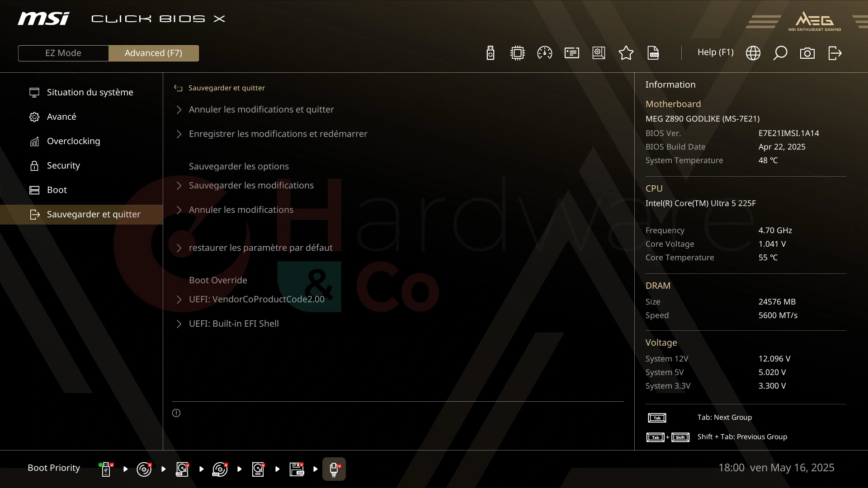Open Help (F1)

(x=715, y=52)
